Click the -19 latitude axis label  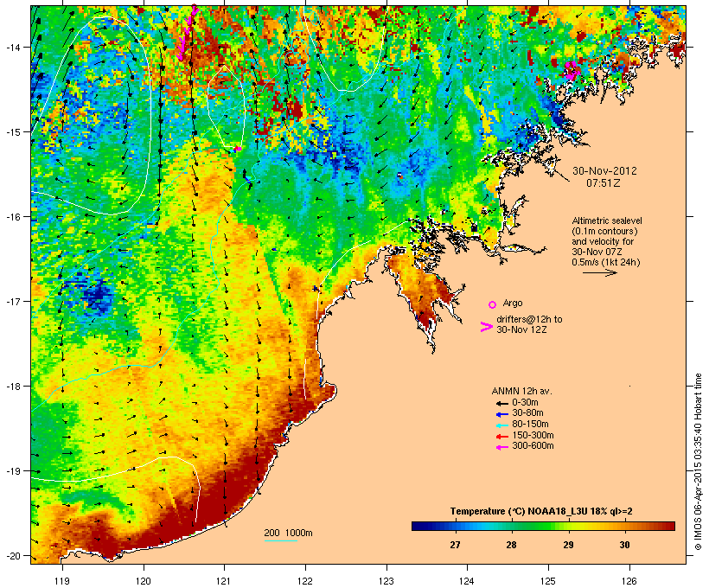(13, 471)
